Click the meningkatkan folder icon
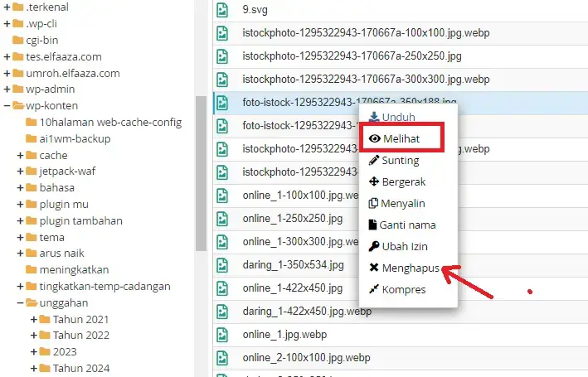This screenshot has height=377, width=588. [32, 269]
